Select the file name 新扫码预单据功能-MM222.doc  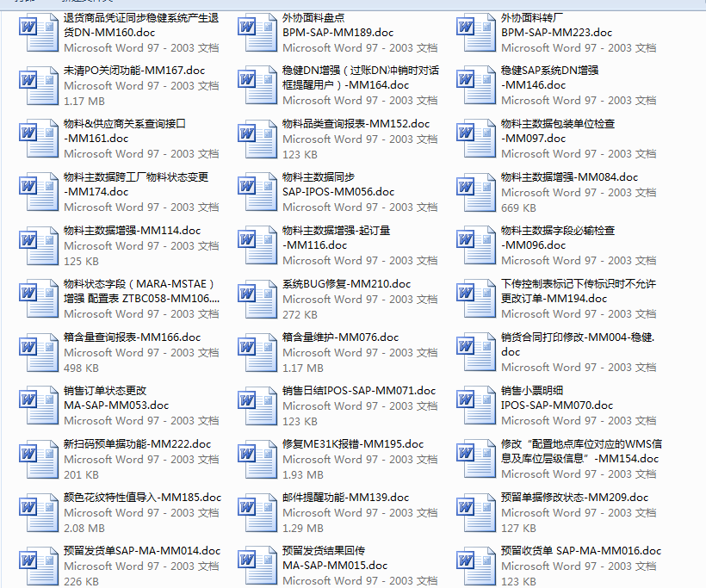tap(137, 444)
